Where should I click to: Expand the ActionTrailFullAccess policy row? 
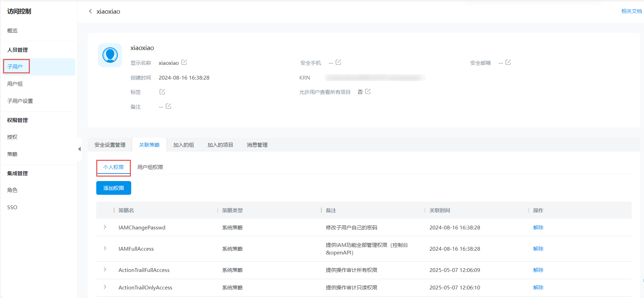click(105, 270)
